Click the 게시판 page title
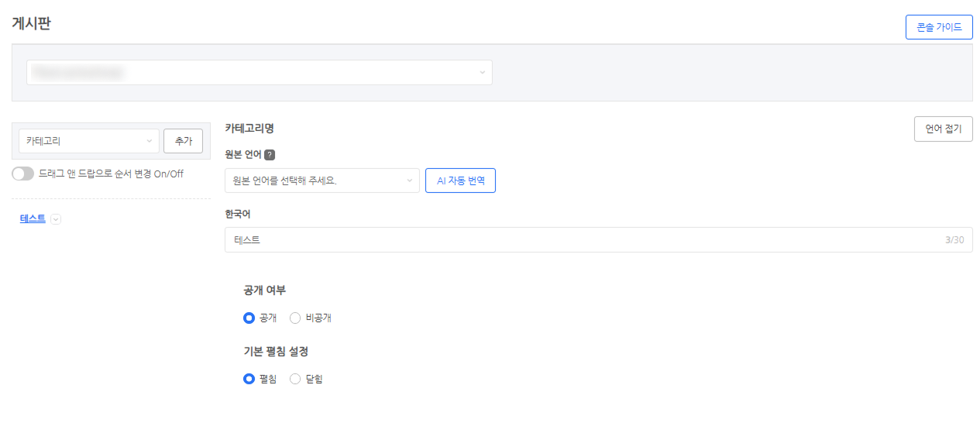Viewport: 980px width, 440px height. pyautogui.click(x=32, y=23)
